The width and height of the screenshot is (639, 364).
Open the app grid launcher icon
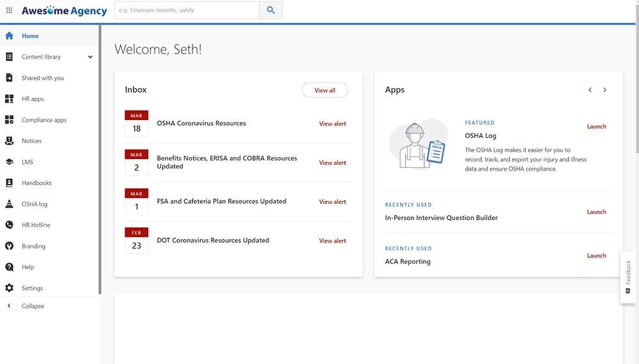[x=9, y=10]
